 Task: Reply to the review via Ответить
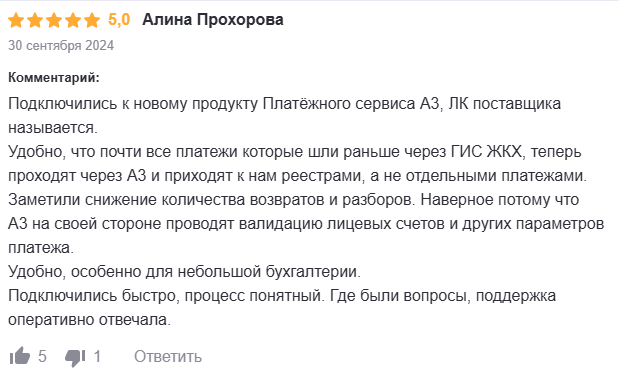[168, 357]
